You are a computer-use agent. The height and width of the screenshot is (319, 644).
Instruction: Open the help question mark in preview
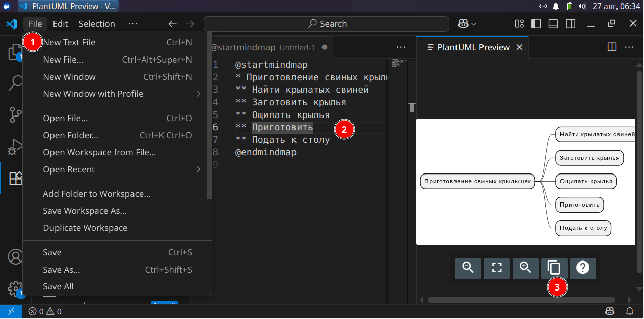click(582, 267)
